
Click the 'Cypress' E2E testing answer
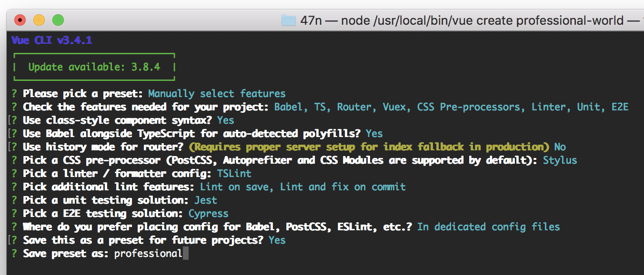[x=208, y=213]
